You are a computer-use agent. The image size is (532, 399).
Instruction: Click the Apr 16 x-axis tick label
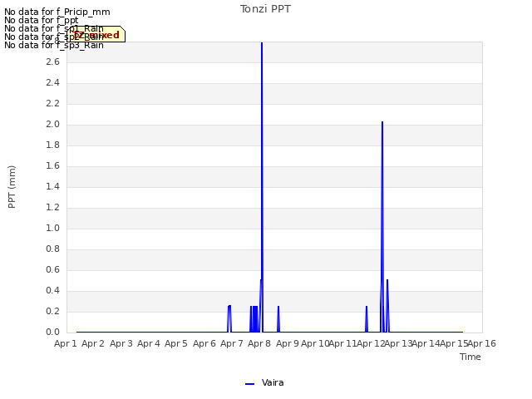pyautogui.click(x=482, y=343)
